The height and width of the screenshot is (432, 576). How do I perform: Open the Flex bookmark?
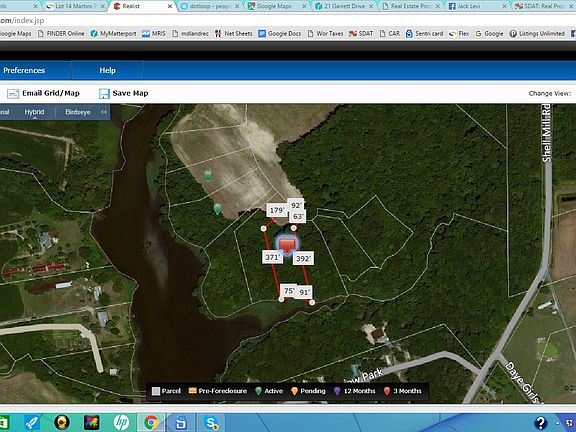(x=459, y=33)
